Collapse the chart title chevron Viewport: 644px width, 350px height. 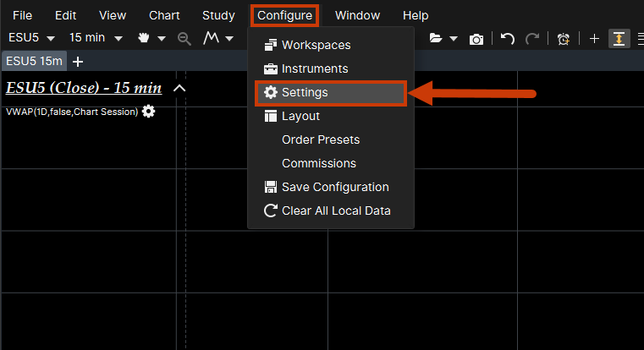(179, 88)
